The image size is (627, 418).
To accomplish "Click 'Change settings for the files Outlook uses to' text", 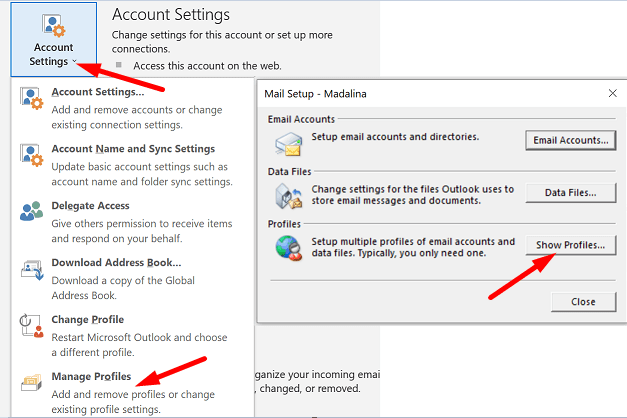I will pos(413,189).
